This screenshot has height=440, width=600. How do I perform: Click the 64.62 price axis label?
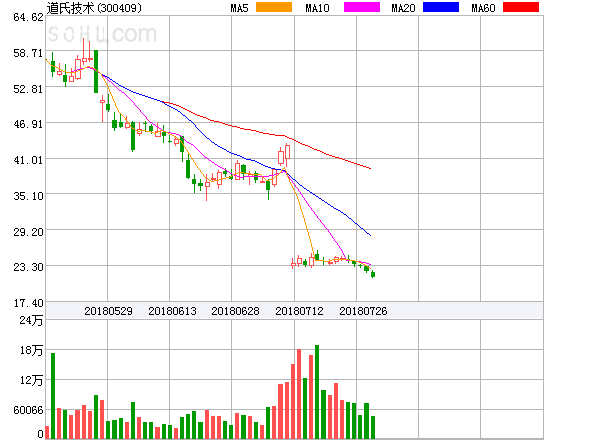point(28,17)
